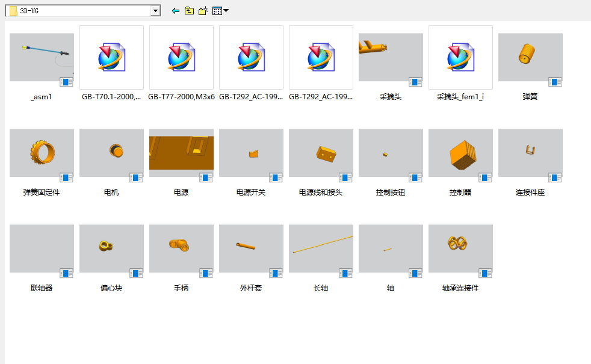The height and width of the screenshot is (364, 591).
Task: Select the 轴 shaft part thumbnail
Action: pos(391,248)
